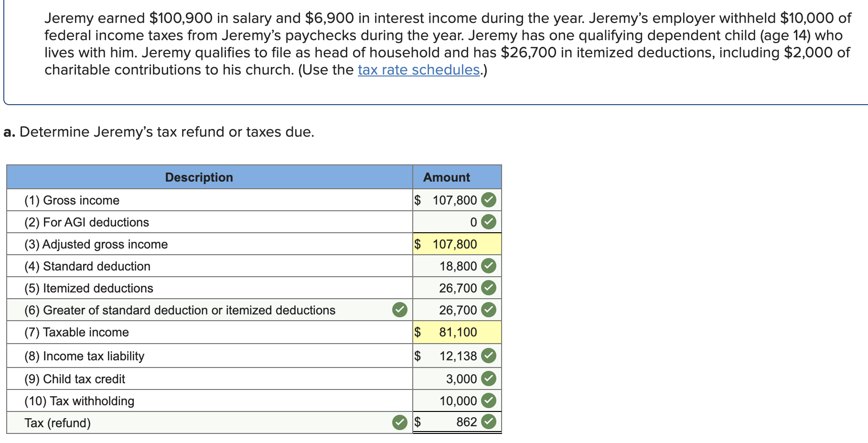Click the Standard deduction amount 18,800

[x=457, y=266]
